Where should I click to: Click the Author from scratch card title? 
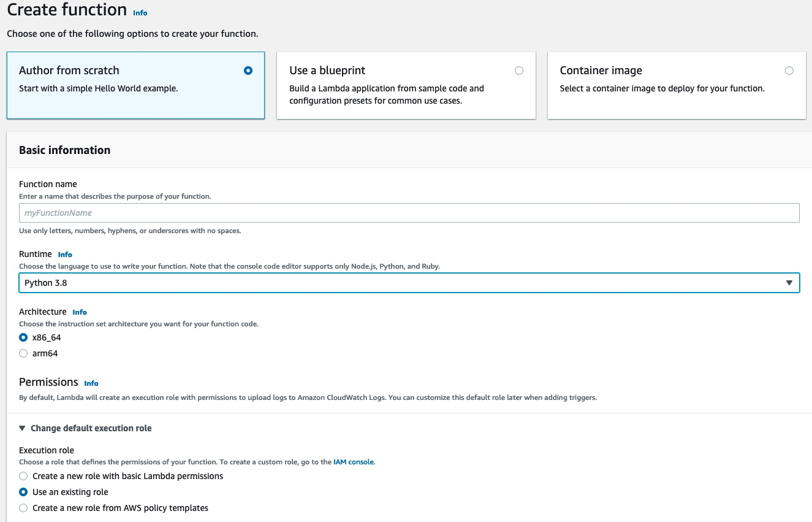(x=69, y=71)
